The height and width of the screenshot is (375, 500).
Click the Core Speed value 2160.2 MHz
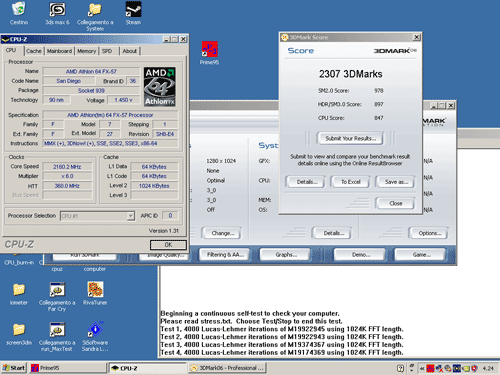(67, 167)
